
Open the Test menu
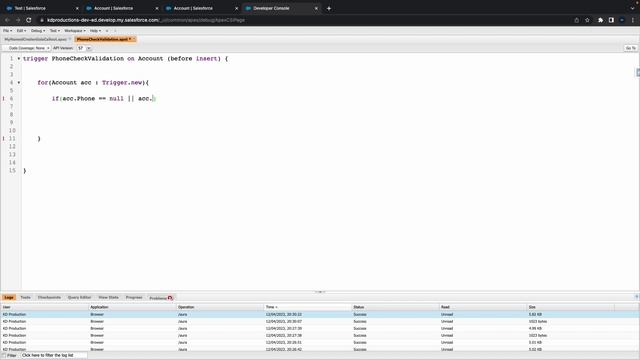[55, 31]
